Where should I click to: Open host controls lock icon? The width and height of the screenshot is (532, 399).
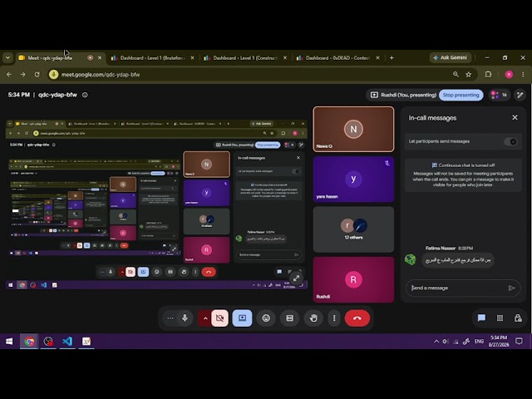point(518,318)
